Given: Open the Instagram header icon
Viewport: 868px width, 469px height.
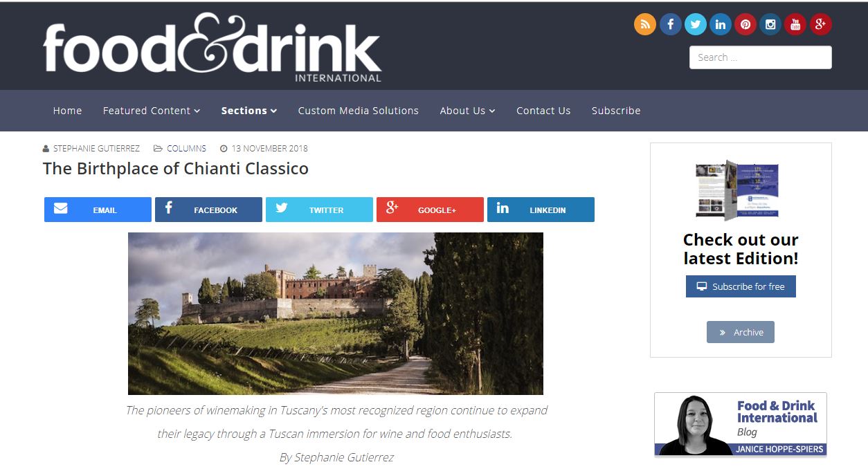Looking at the screenshot, I should coord(770,24).
